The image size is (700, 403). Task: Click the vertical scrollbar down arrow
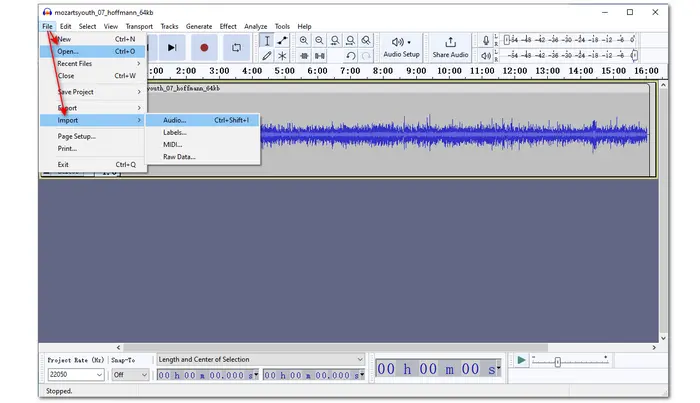(x=663, y=338)
